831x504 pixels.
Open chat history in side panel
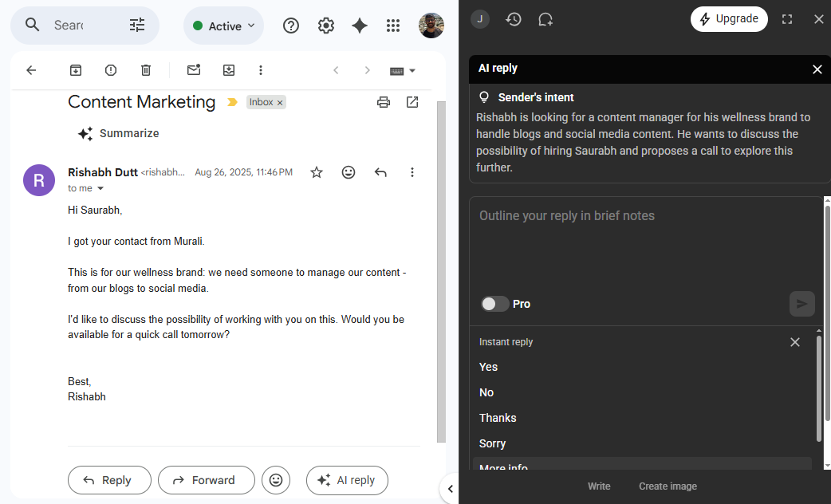coord(514,19)
